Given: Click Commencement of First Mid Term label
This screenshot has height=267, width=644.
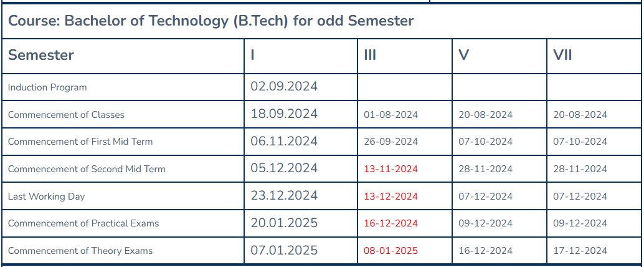Looking at the screenshot, I should (80, 142).
